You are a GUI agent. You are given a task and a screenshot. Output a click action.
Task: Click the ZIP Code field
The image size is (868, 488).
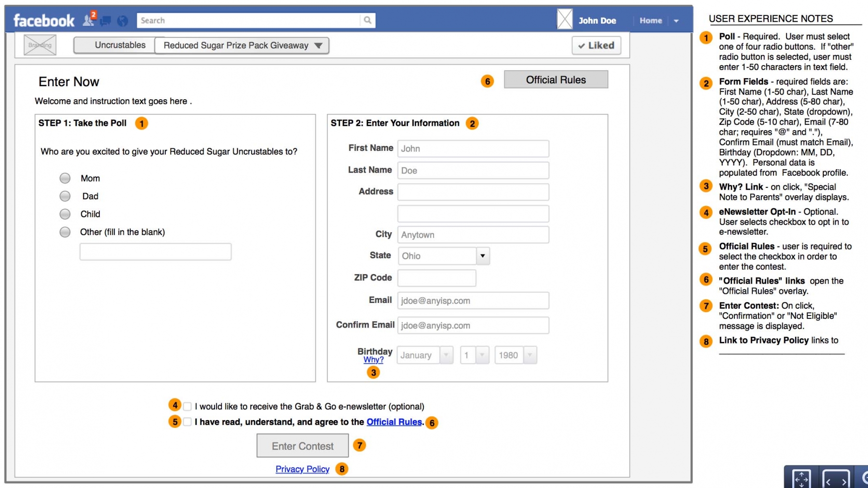437,278
